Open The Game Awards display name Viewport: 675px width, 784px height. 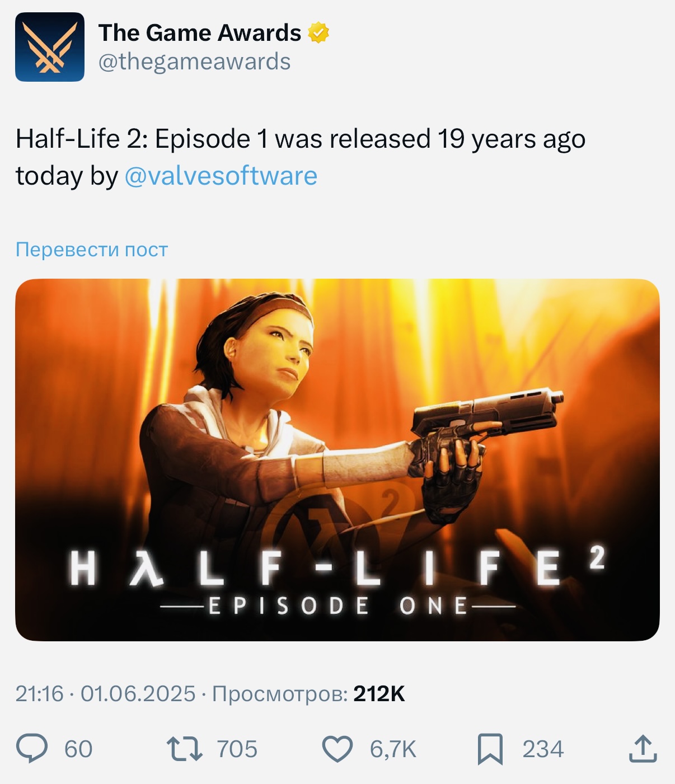200,33
